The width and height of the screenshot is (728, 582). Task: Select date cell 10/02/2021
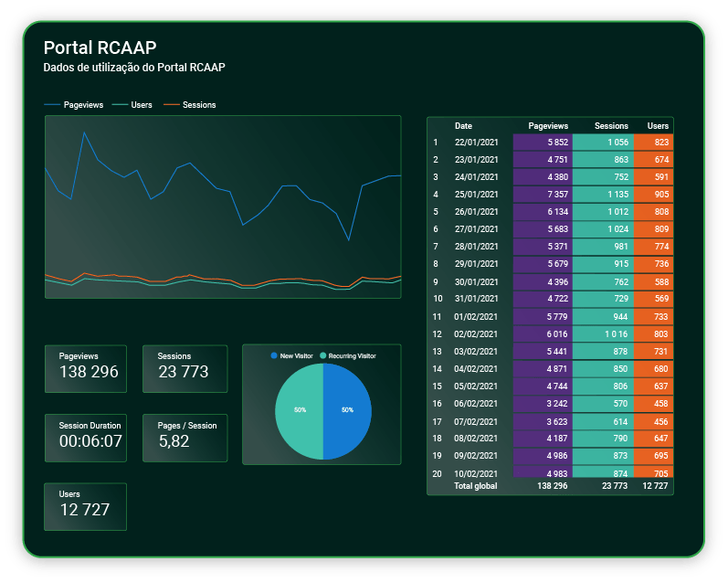(x=476, y=474)
